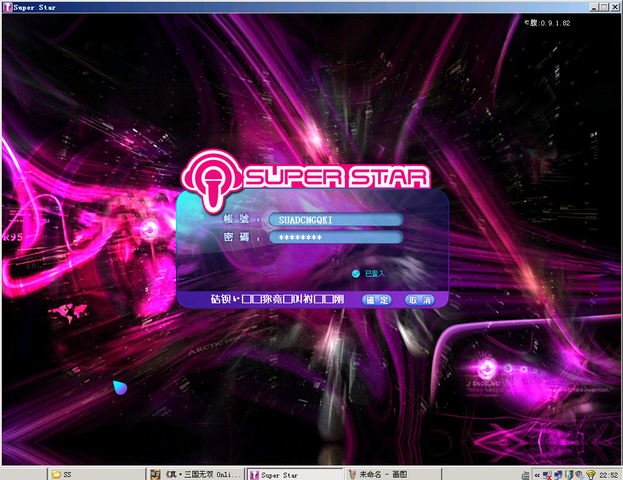Close the Super Star window
The image size is (623, 480).
tap(614, 7)
